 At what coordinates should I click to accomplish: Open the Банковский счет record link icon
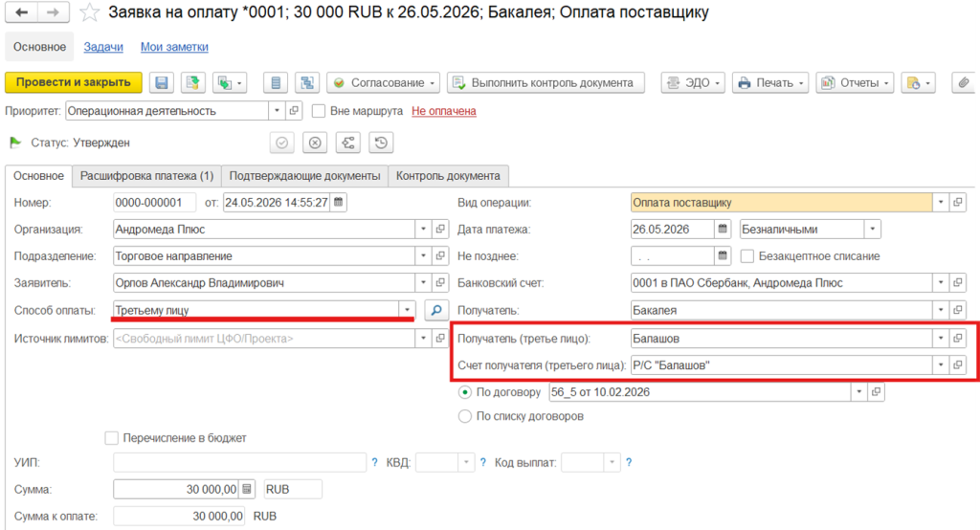pyautogui.click(x=957, y=282)
